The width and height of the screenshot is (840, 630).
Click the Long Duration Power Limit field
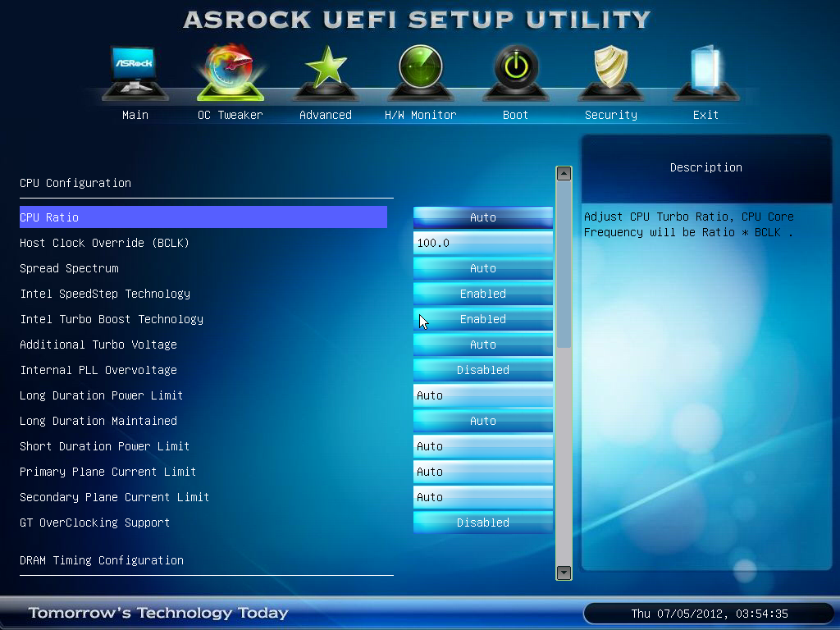482,395
